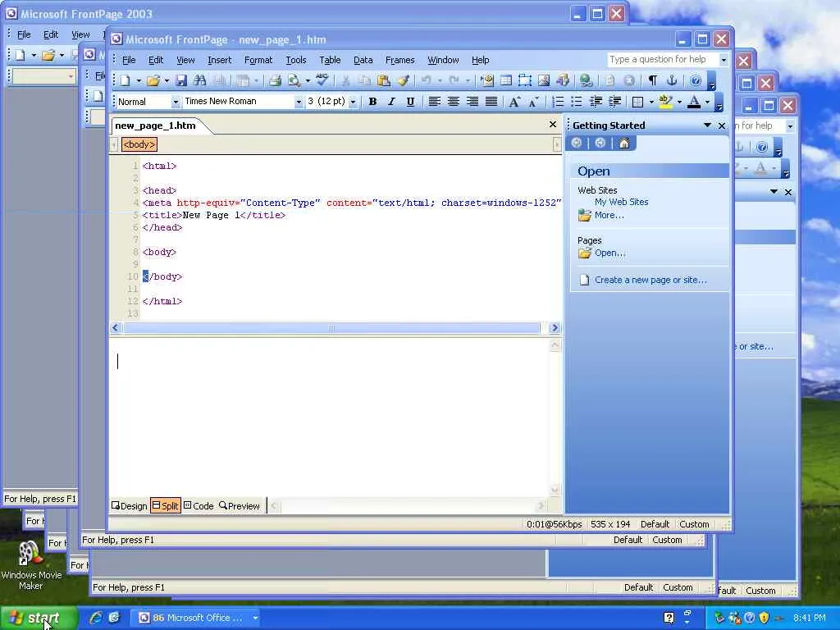Select the <body> quick tag button
The width and height of the screenshot is (840, 630).
[139, 144]
